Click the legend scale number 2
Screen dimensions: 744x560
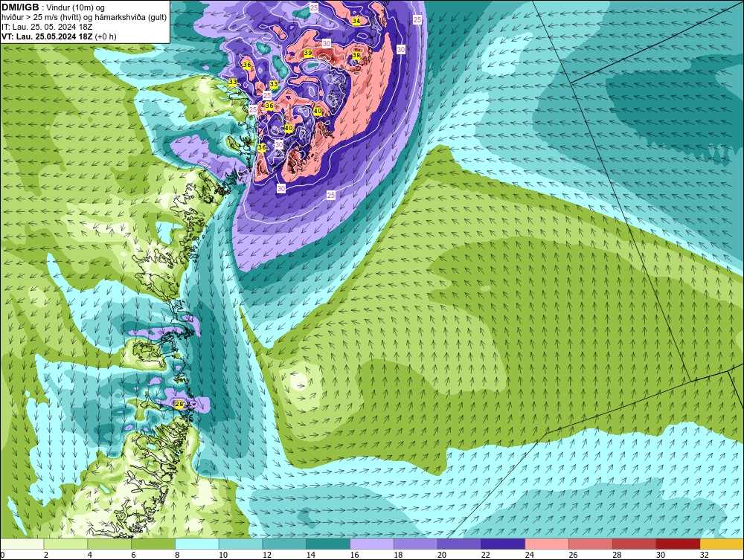pyautogui.click(x=46, y=555)
